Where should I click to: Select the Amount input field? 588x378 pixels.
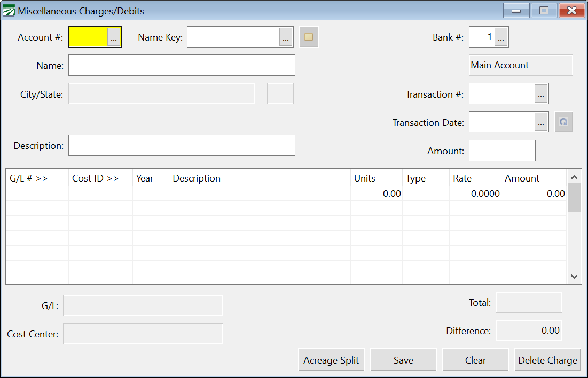(x=501, y=151)
